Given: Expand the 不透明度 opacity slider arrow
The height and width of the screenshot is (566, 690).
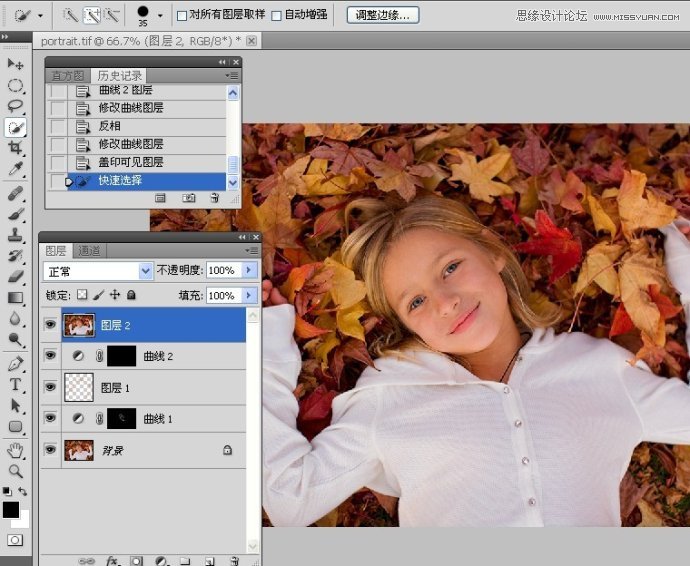Looking at the screenshot, I should tap(249, 271).
